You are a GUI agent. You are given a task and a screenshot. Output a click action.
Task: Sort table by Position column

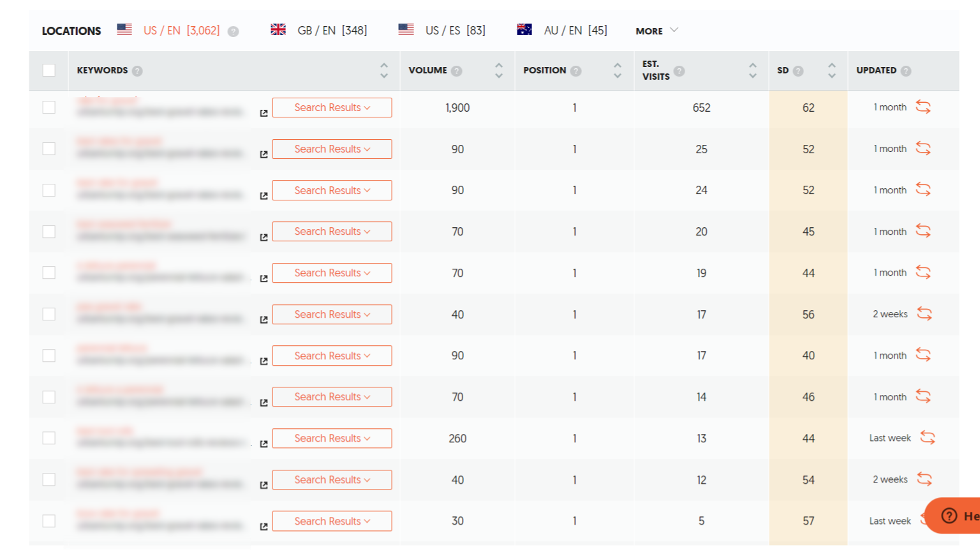click(x=618, y=70)
